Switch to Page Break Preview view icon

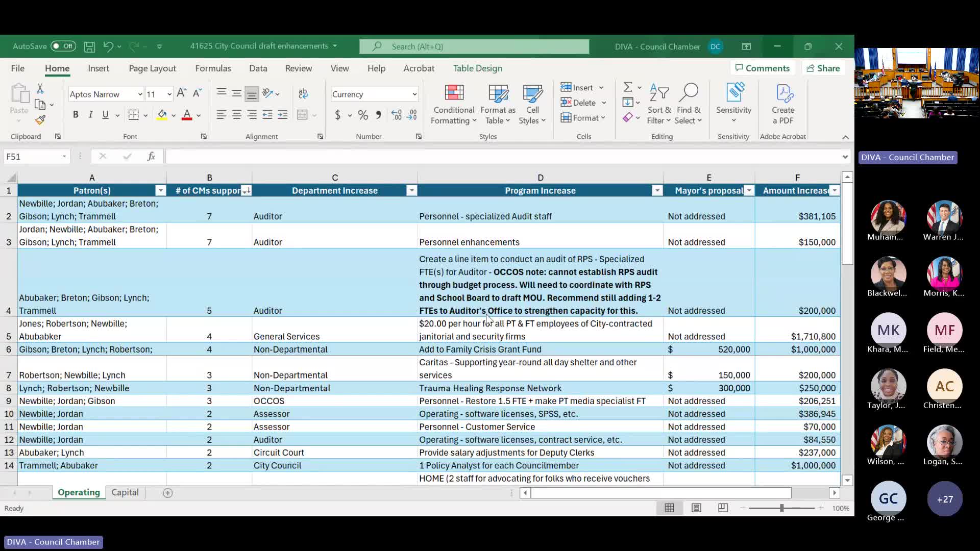click(x=723, y=508)
